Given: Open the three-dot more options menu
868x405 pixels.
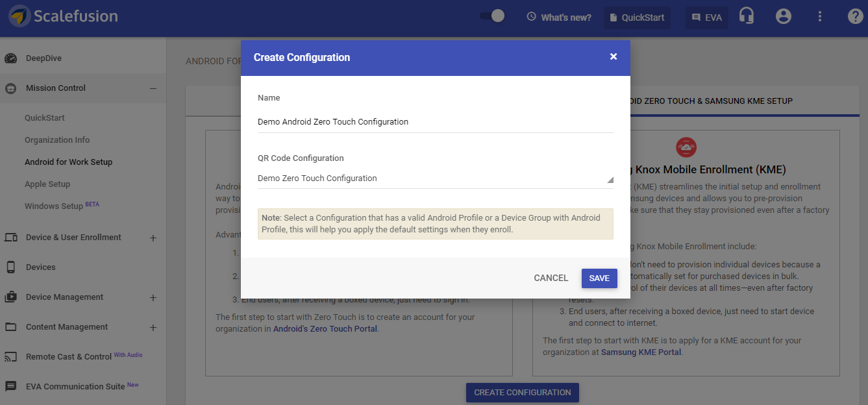Looking at the screenshot, I should [820, 16].
